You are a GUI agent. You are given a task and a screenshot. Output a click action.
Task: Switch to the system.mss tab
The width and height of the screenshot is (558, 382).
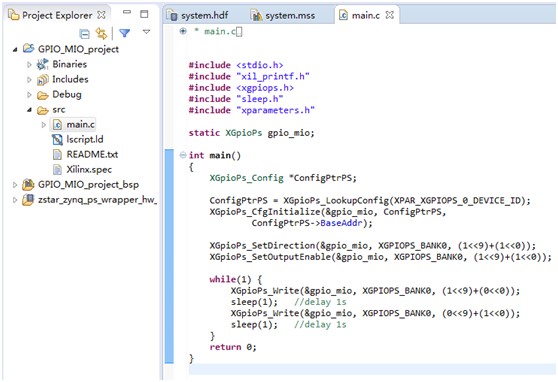pos(283,15)
